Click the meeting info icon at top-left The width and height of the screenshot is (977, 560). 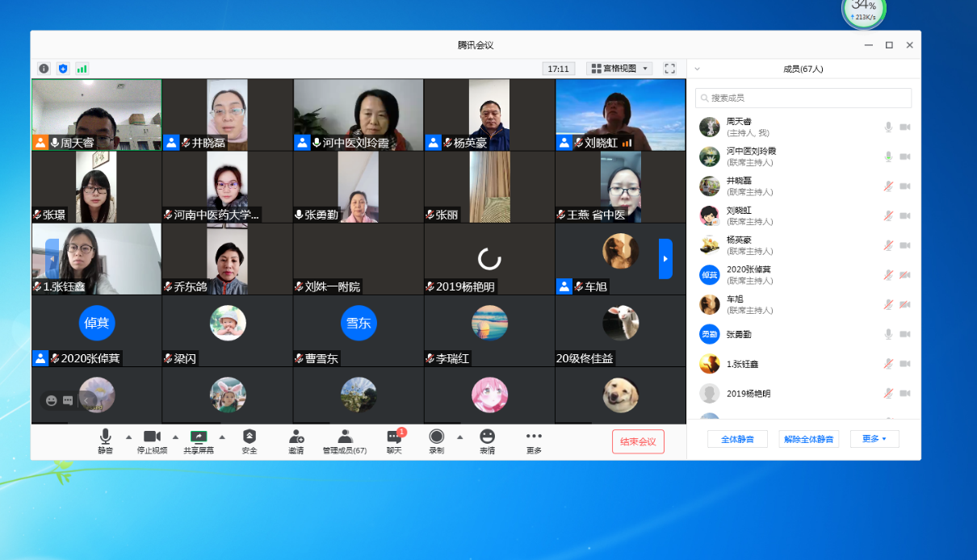(x=44, y=69)
